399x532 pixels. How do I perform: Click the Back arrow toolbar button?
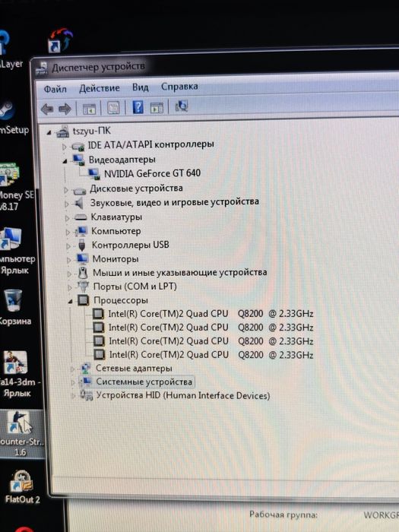pos(47,109)
